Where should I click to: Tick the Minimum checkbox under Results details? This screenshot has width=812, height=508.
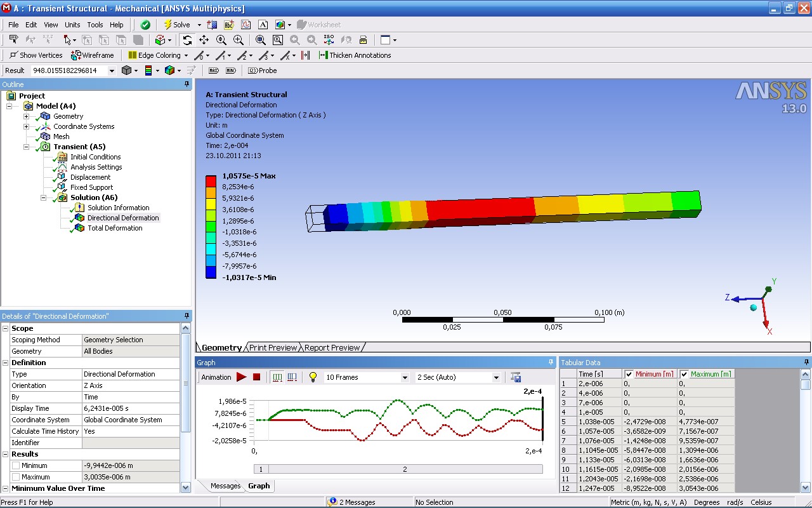[x=15, y=465]
